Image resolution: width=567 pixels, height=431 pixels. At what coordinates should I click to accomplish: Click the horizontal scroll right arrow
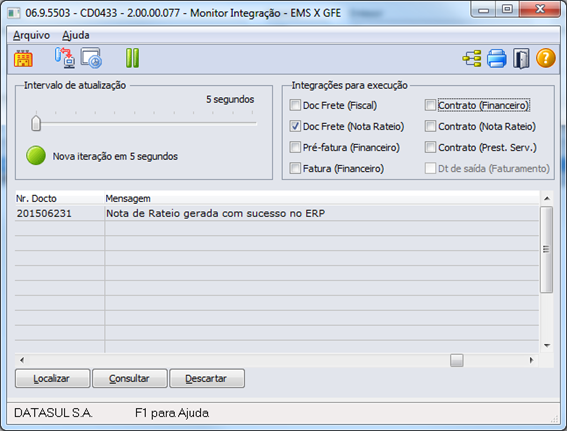coord(531,360)
